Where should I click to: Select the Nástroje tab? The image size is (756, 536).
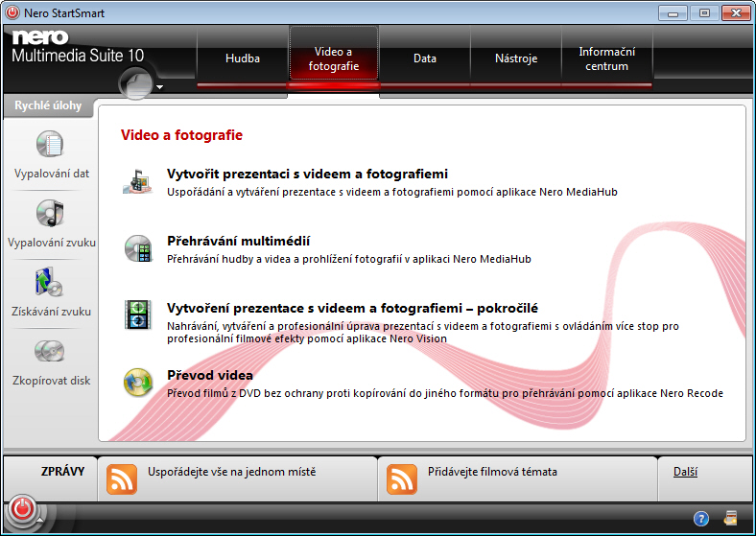[516, 58]
